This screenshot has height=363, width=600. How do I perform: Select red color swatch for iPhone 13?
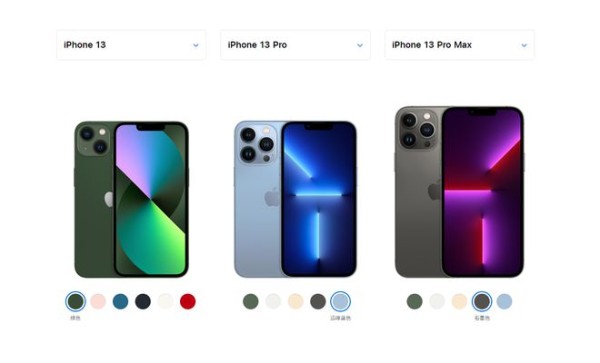188,301
